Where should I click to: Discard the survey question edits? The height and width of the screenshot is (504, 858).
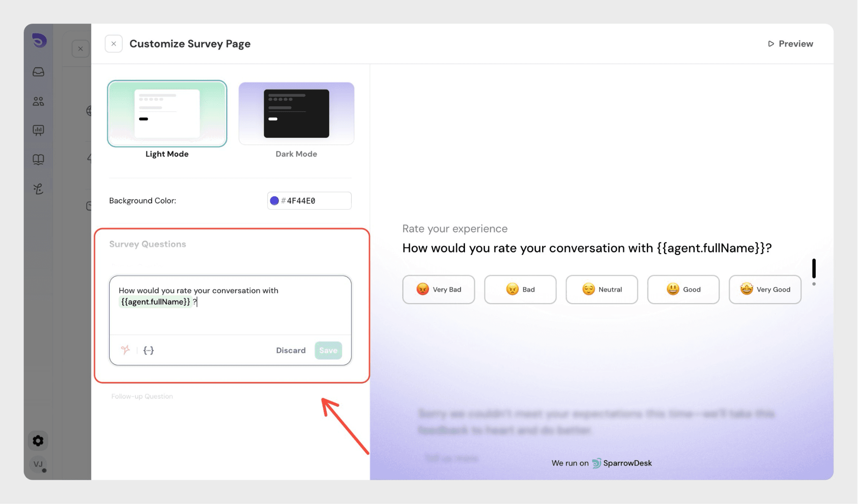(290, 350)
